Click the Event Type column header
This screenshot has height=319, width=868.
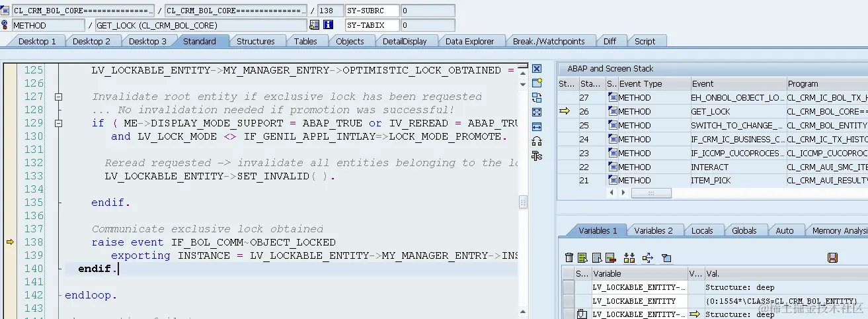coord(653,83)
